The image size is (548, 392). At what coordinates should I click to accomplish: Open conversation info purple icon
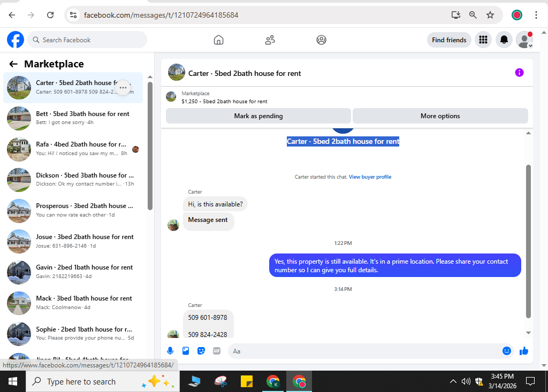(519, 73)
